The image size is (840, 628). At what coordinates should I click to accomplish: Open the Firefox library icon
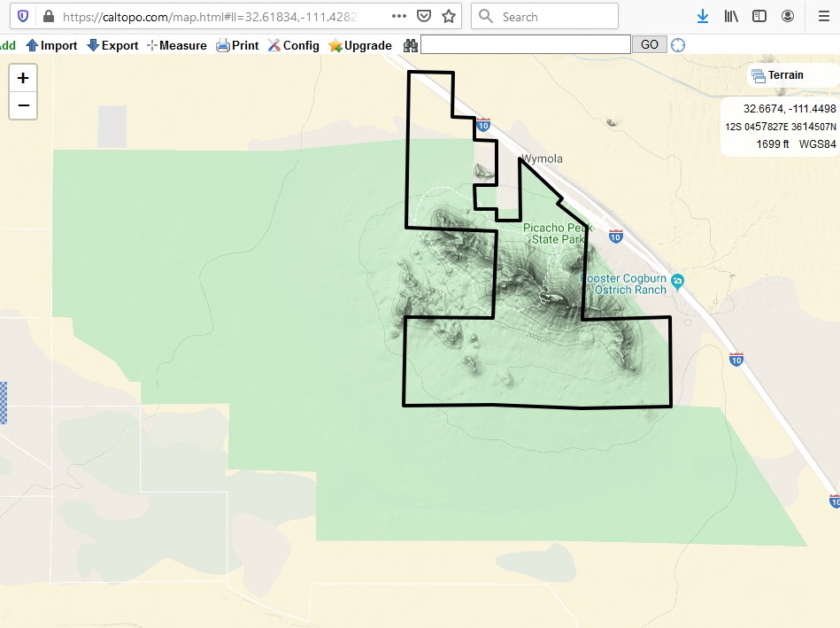coord(731,16)
